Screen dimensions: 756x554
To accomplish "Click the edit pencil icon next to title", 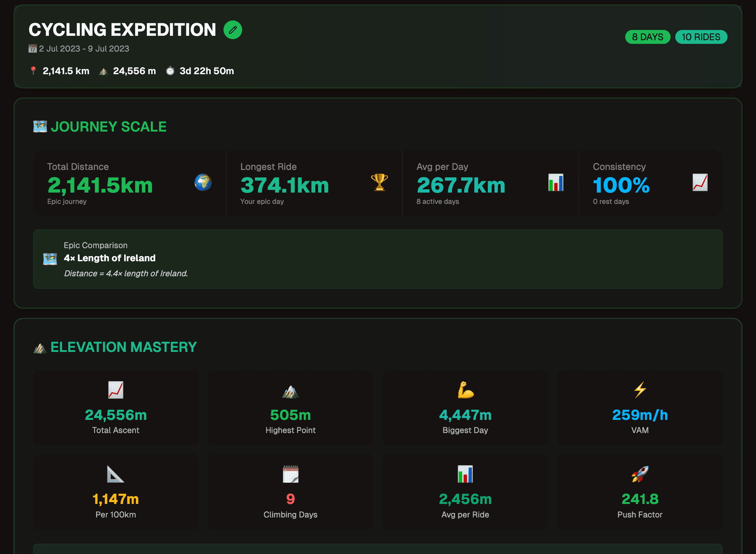I will (x=233, y=30).
